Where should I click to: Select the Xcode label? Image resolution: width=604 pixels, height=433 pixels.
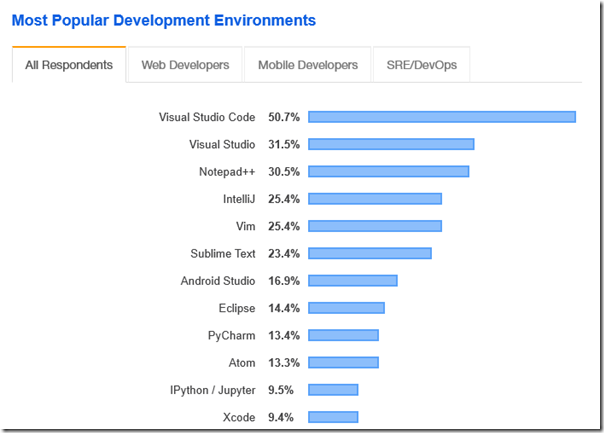[239, 417]
